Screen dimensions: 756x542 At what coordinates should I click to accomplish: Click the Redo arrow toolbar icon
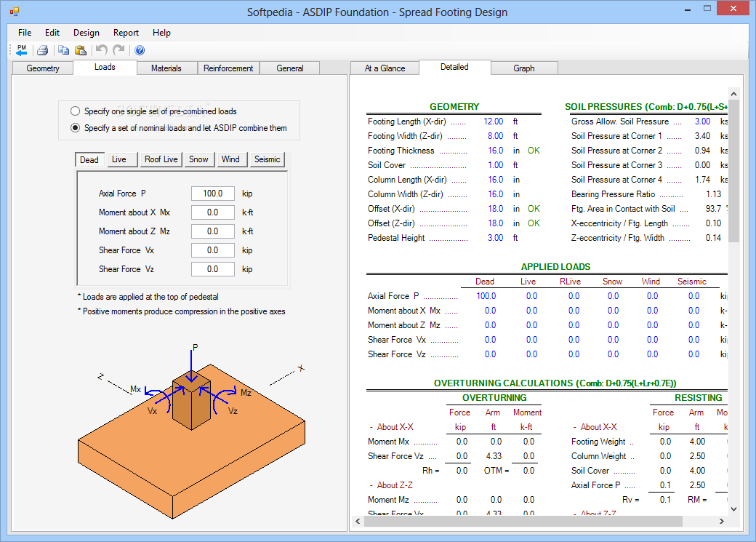point(118,50)
